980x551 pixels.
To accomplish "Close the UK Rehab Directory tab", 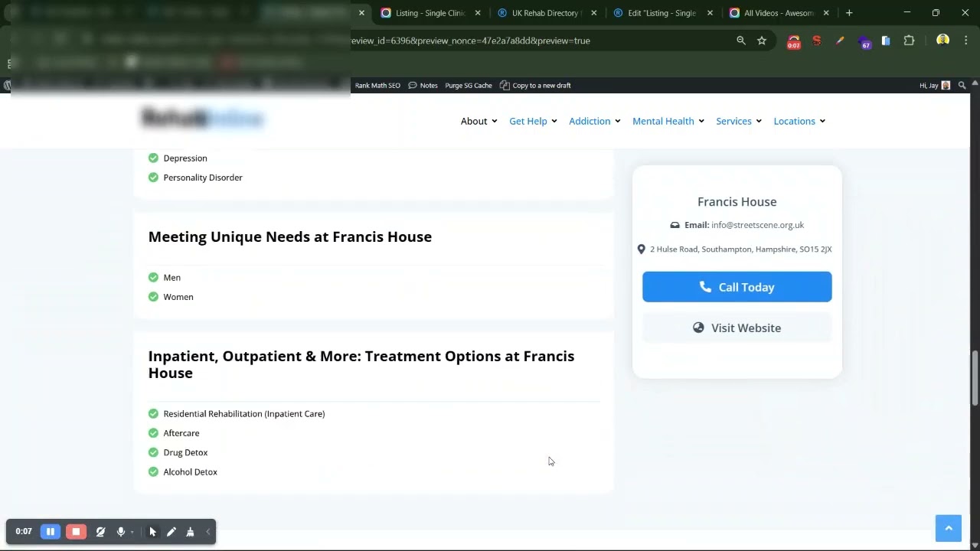I will point(593,13).
